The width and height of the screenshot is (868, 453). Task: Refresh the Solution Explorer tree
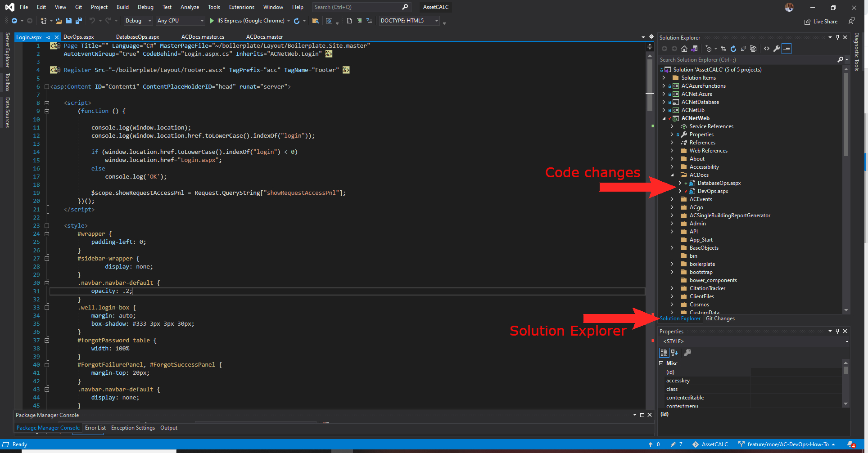(x=733, y=49)
